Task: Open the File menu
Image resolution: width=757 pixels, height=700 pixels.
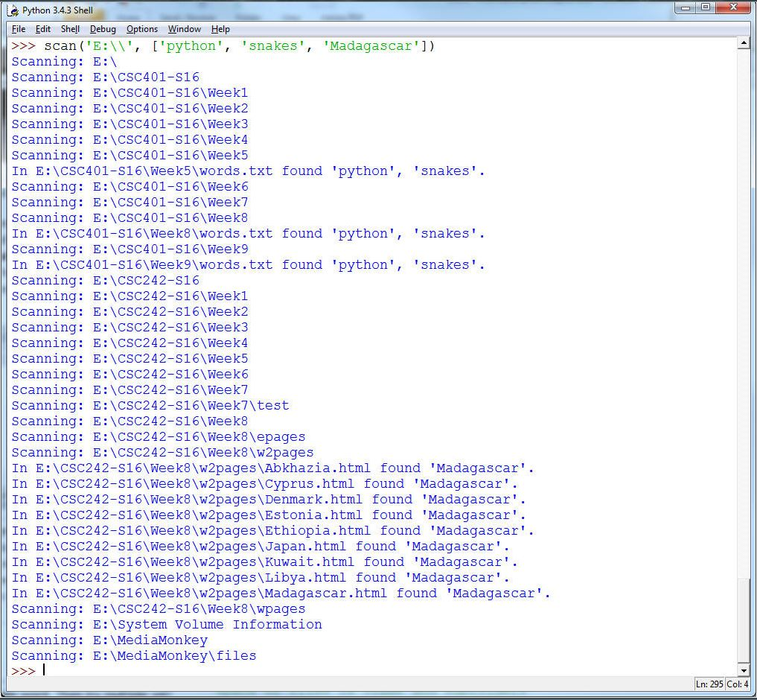Action: pos(18,29)
